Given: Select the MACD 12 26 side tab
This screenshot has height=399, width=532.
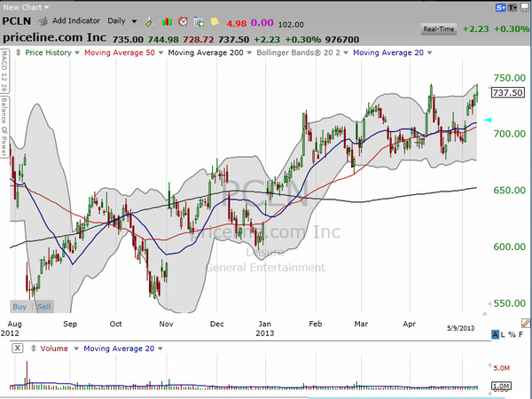Looking at the screenshot, I should coord(4,71).
